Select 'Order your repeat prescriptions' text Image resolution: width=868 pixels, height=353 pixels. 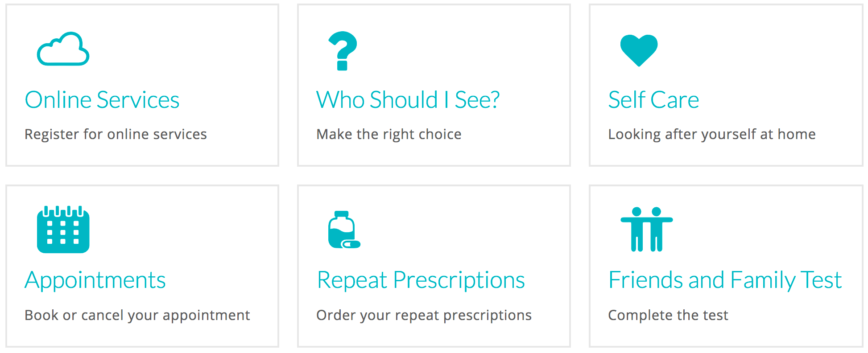[424, 315]
